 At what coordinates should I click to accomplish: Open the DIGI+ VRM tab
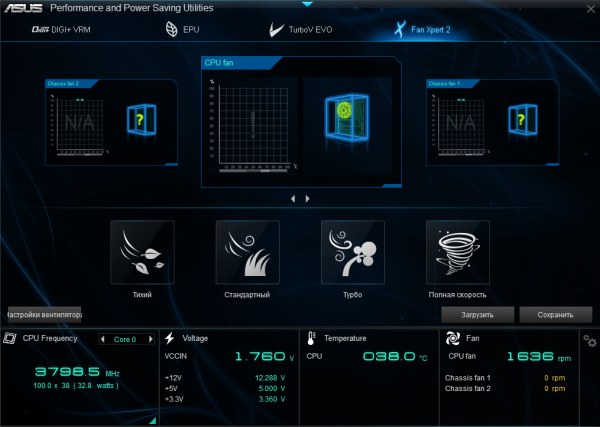(x=61, y=29)
